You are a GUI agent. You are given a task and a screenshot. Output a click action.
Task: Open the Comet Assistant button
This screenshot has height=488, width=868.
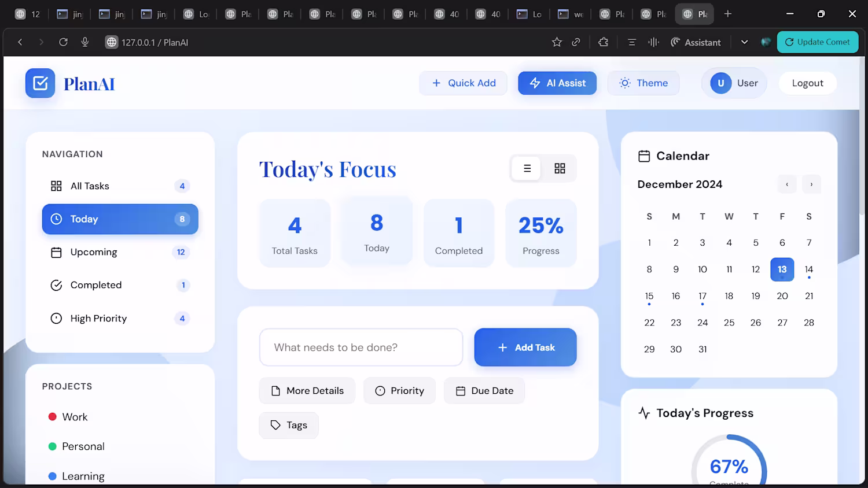click(696, 42)
